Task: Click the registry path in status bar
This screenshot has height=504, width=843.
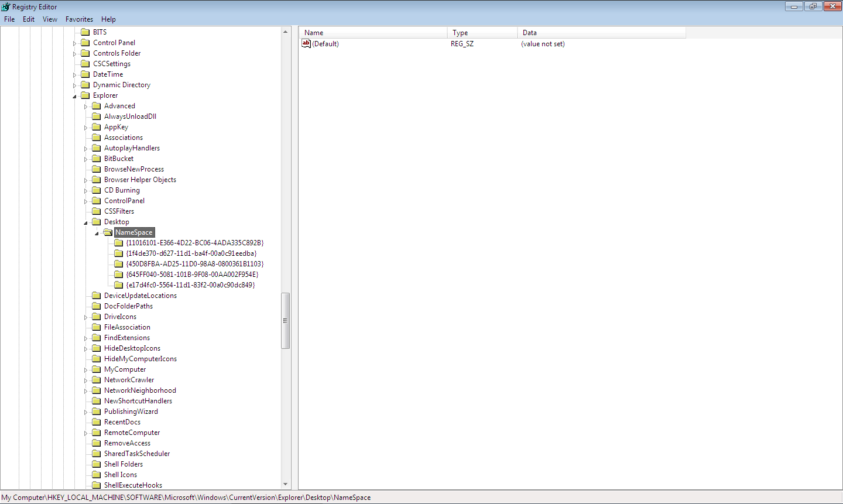Action: pyautogui.click(x=186, y=498)
